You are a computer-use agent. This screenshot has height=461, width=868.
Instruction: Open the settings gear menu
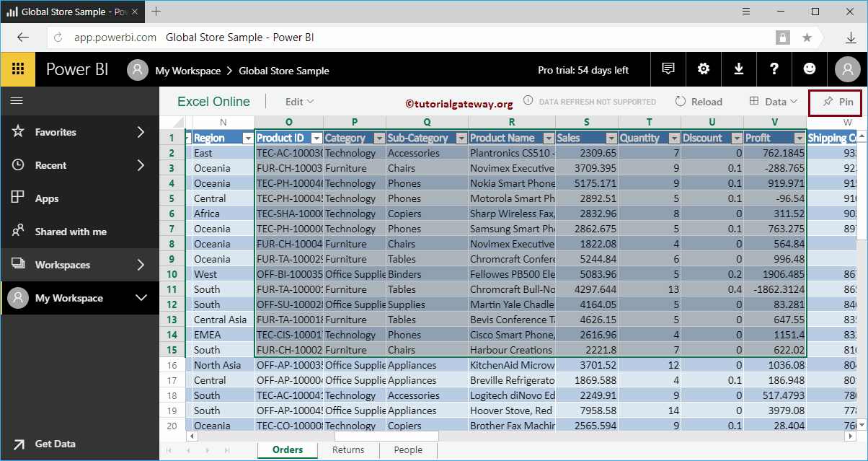pyautogui.click(x=704, y=69)
